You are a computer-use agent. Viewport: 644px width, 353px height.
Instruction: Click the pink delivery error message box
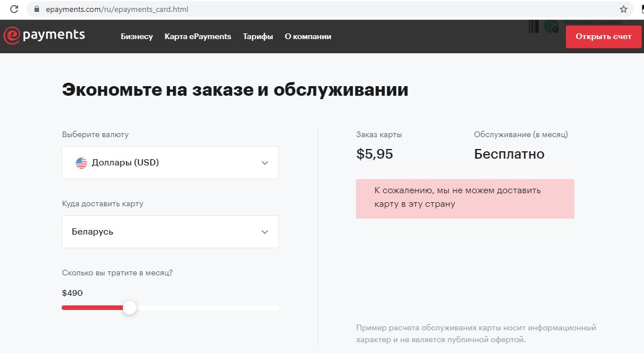point(465,199)
